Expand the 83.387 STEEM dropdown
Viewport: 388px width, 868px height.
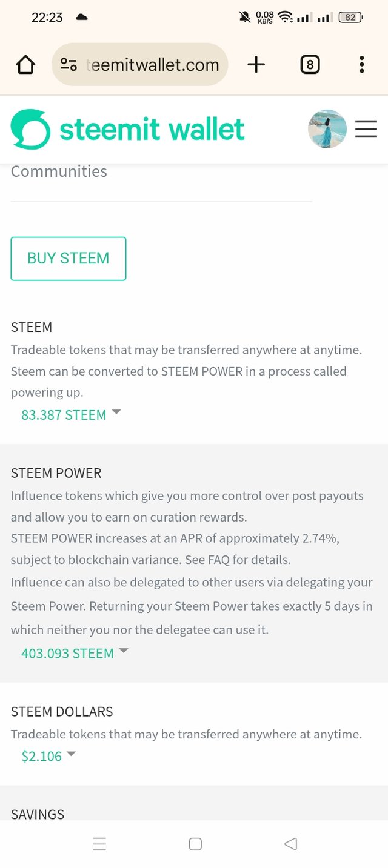[x=72, y=415]
